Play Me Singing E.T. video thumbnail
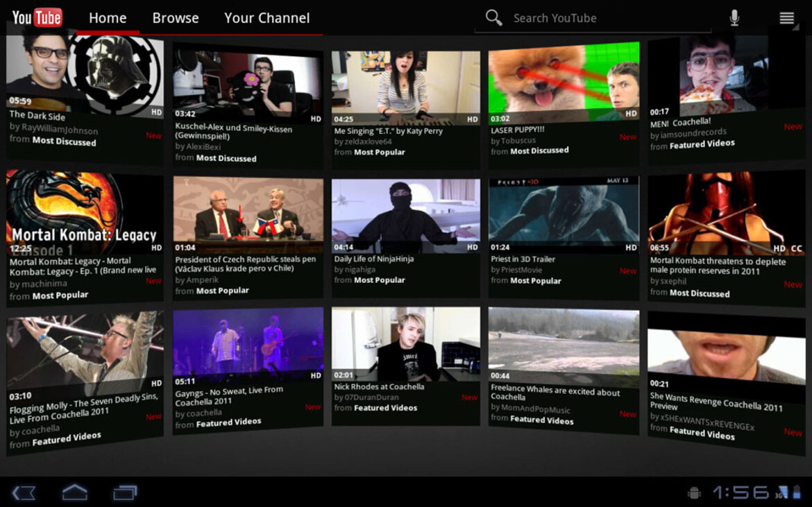The height and width of the screenshot is (507, 812). 405,89
